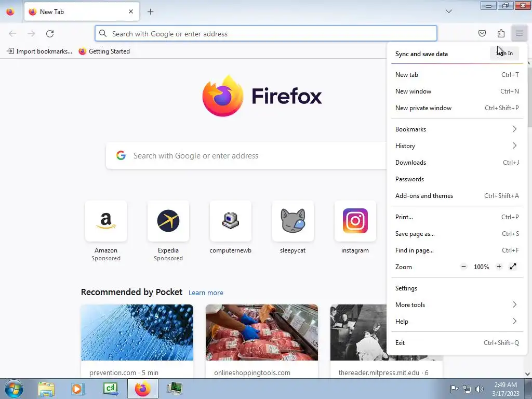Choose New private window
532x399 pixels.
tap(457, 108)
